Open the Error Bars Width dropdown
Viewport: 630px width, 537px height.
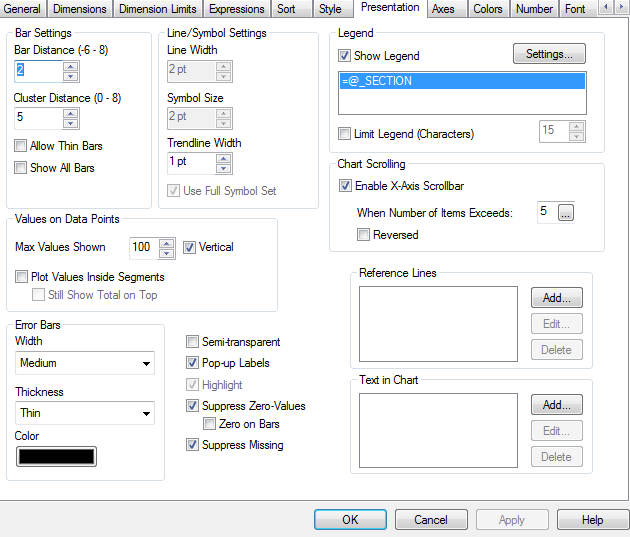[x=85, y=363]
